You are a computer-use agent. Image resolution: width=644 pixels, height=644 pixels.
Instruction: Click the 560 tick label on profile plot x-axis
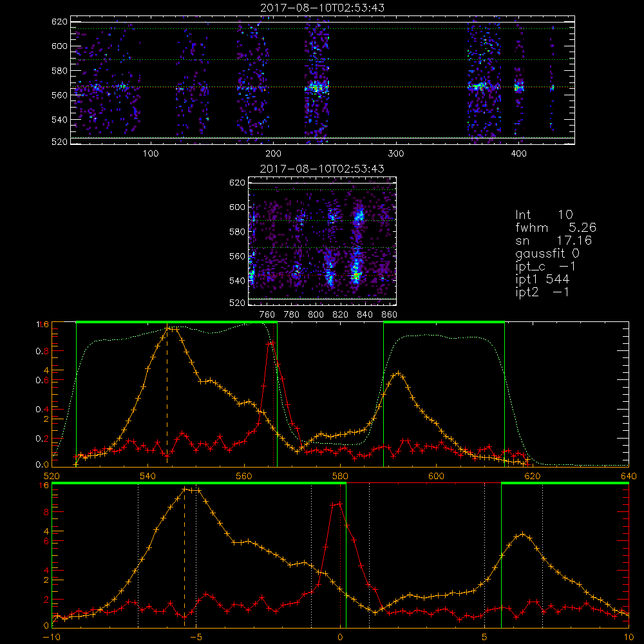[x=244, y=477]
